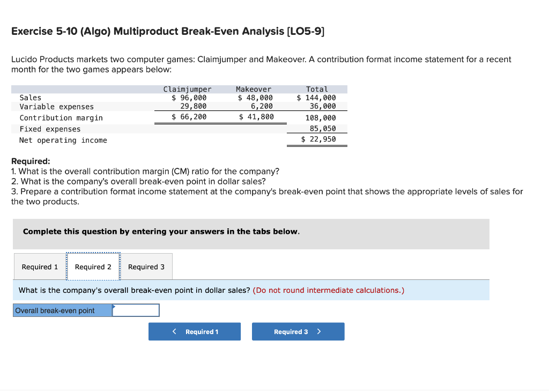549x392 pixels.
Task: Click the right chevron icon on Required 3 button
Action: [x=320, y=331]
